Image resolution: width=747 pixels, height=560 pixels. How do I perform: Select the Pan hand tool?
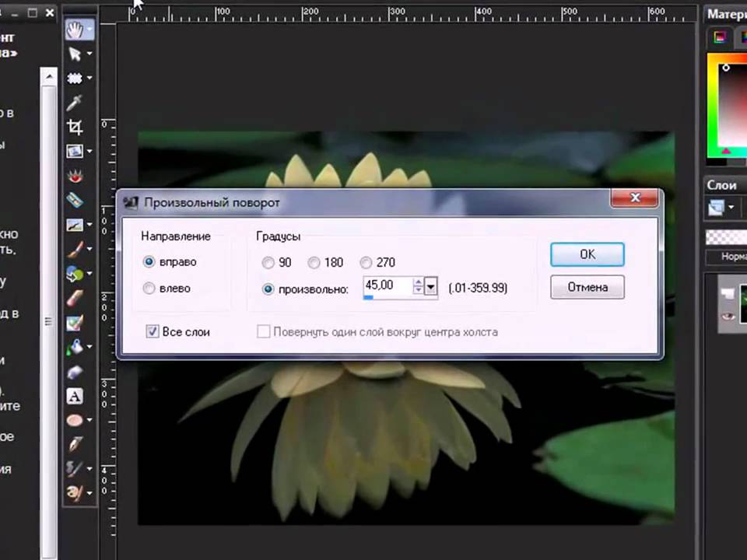click(75, 30)
